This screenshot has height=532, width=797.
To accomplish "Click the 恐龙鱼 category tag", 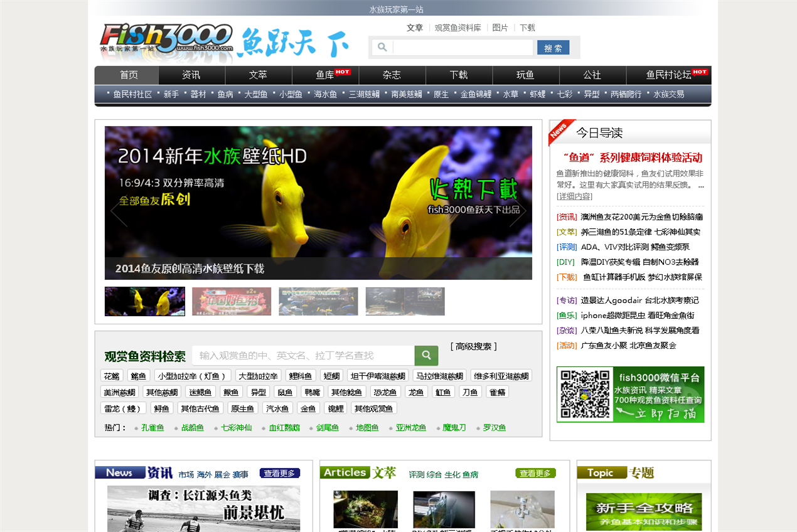I will [x=385, y=392].
